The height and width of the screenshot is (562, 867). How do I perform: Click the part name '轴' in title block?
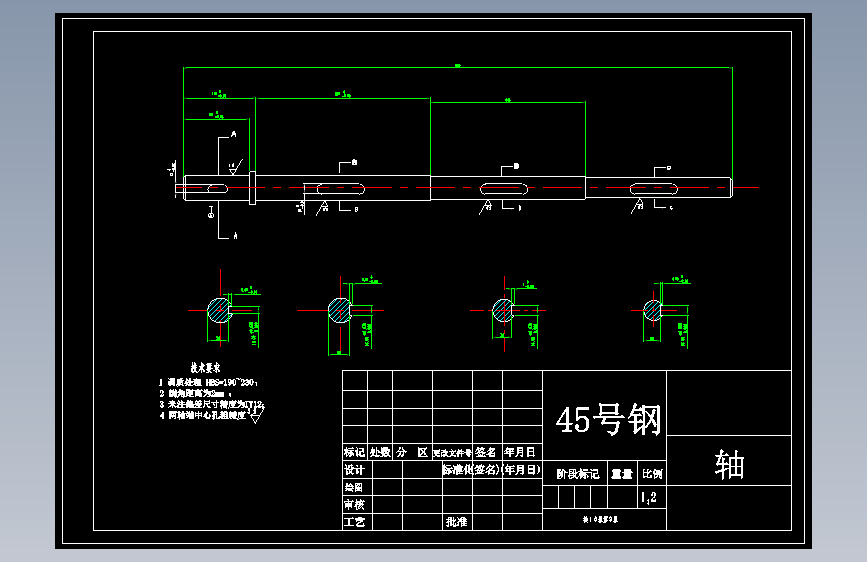pyautogui.click(x=729, y=464)
